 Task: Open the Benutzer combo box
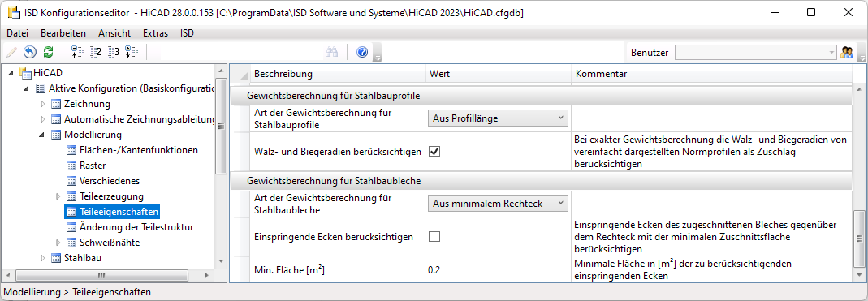point(756,53)
